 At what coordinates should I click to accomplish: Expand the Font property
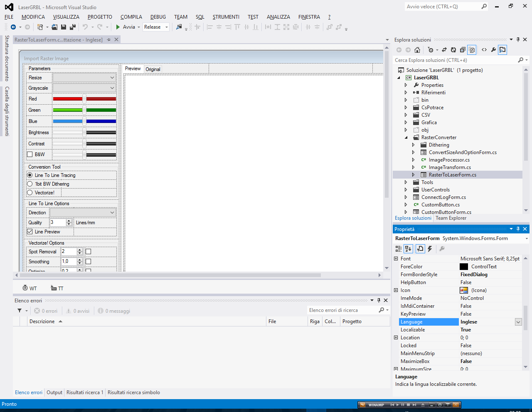[x=396, y=259]
